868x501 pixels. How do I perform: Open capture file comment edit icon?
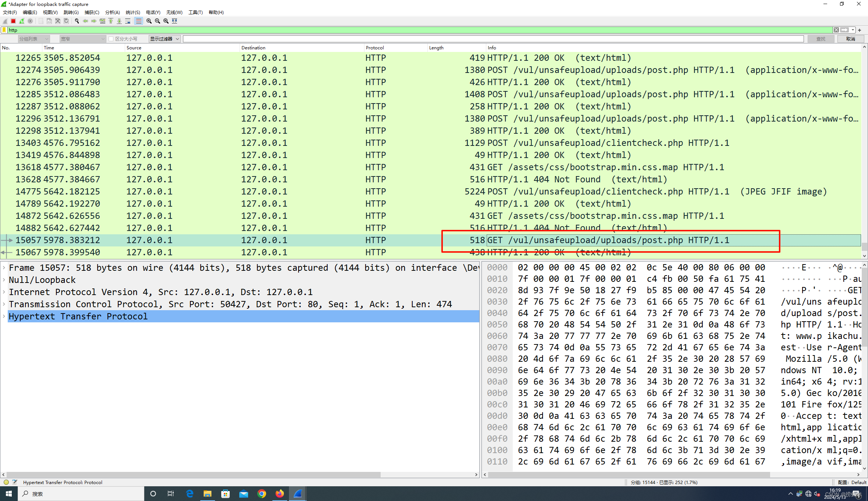coord(15,482)
